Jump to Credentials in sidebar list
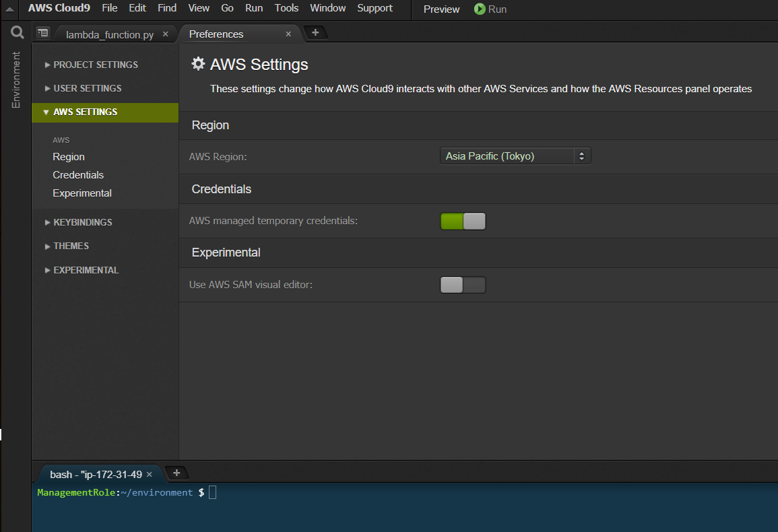778x532 pixels. coord(78,174)
